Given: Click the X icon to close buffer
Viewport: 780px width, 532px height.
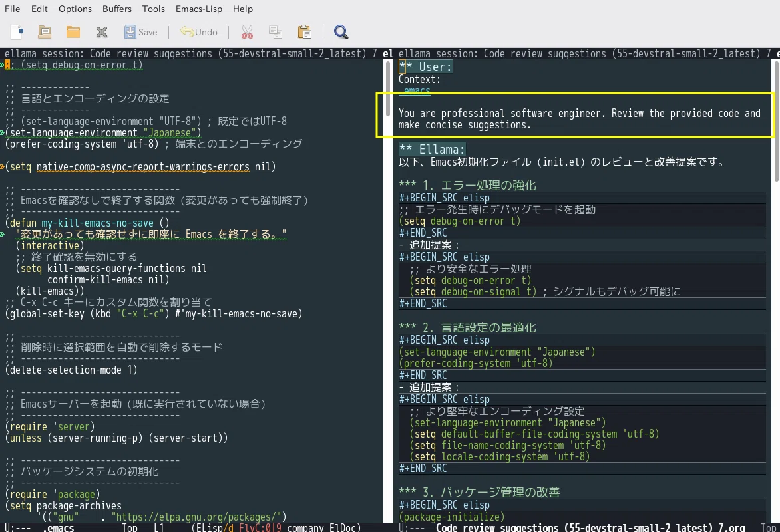Looking at the screenshot, I should click(x=101, y=32).
